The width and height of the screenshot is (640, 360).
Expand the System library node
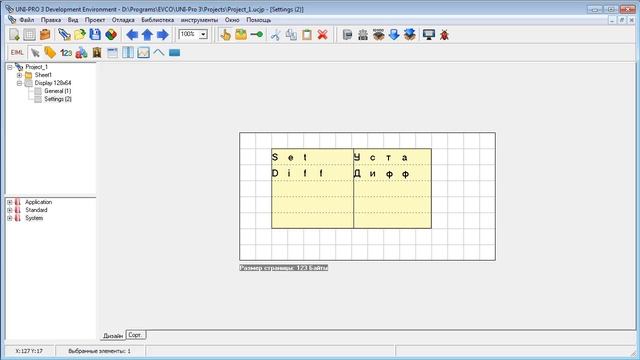coord(9,218)
